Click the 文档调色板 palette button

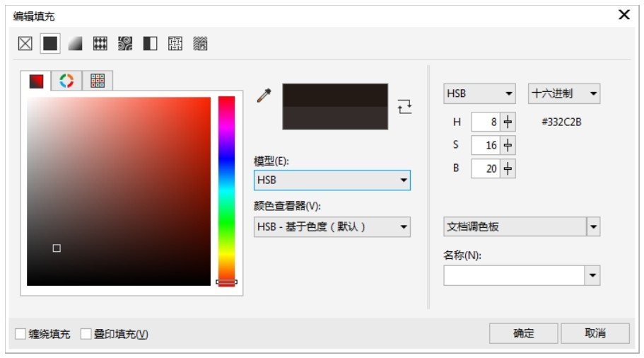[515, 227]
